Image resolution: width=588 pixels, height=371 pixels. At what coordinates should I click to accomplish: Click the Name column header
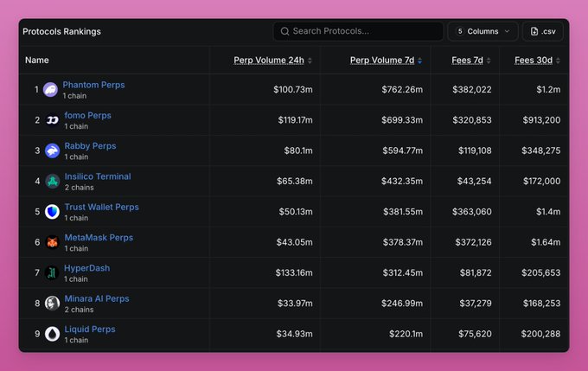(36, 60)
